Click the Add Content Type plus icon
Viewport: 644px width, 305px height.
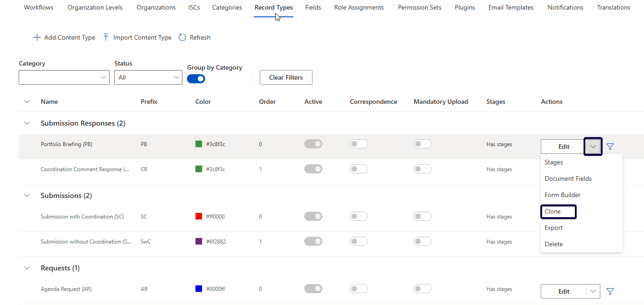coord(37,38)
